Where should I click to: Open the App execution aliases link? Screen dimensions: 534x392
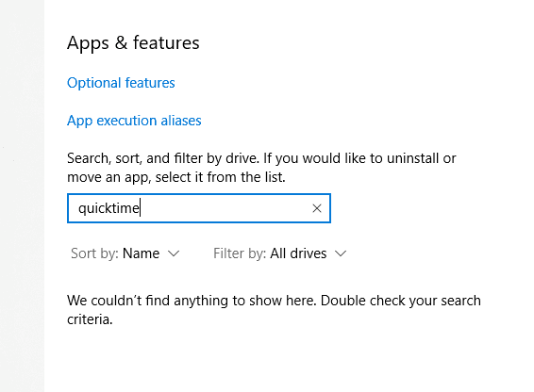134,121
